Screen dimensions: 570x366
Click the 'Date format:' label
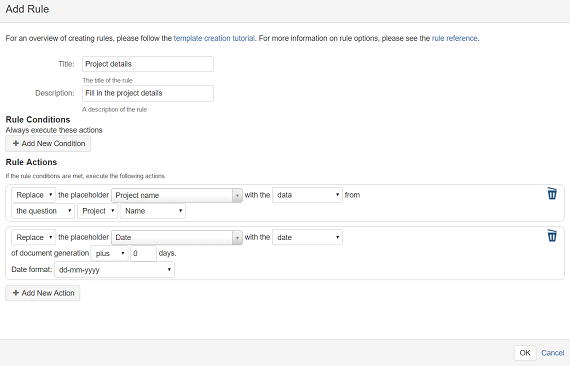click(32, 269)
